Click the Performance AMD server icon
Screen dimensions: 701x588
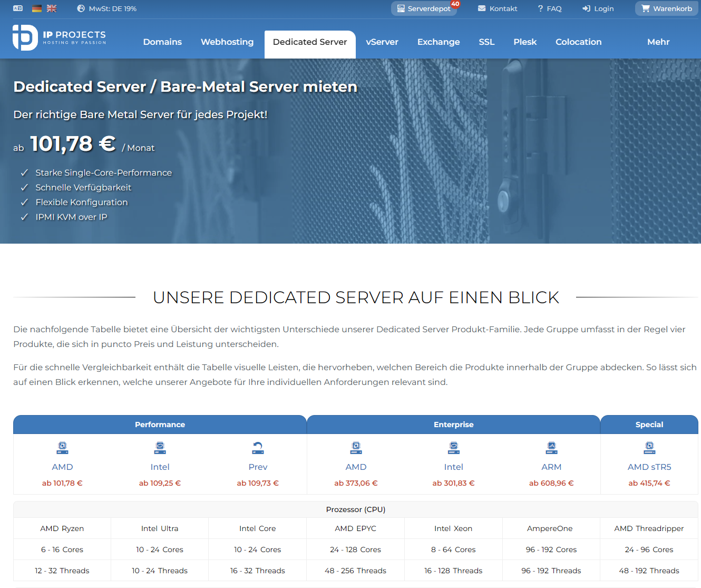pyautogui.click(x=62, y=448)
